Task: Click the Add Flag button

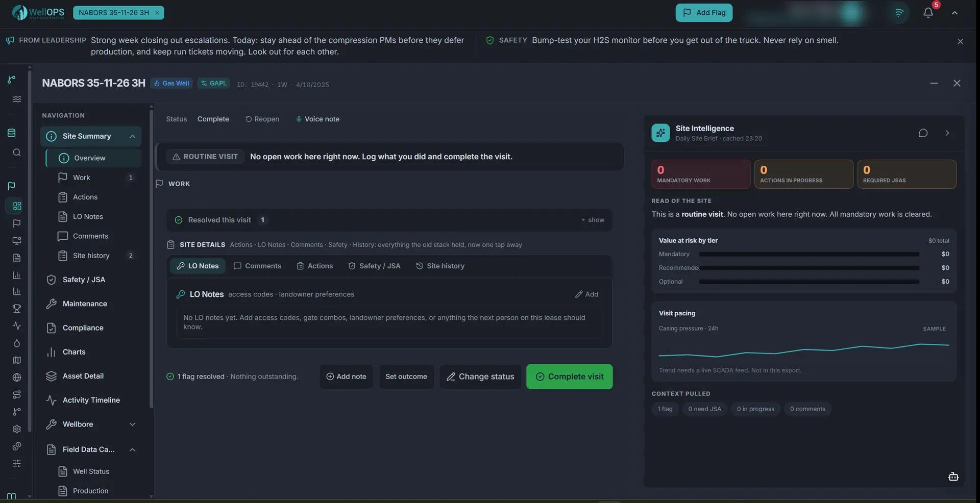Action: (704, 13)
